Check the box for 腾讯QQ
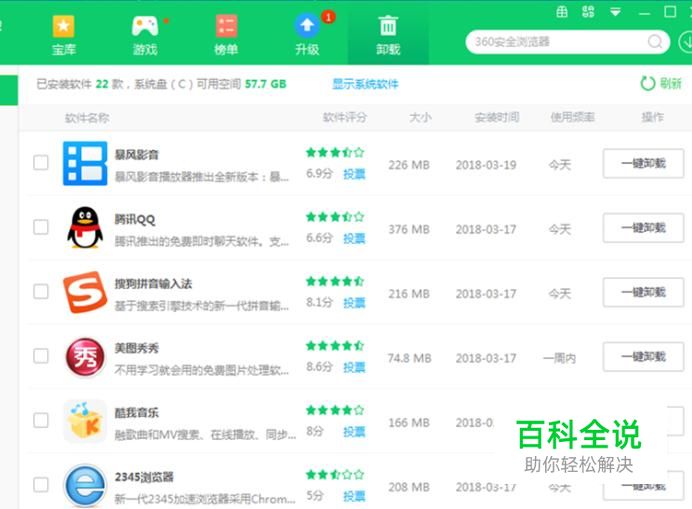This screenshot has width=692, height=509. coord(41,227)
